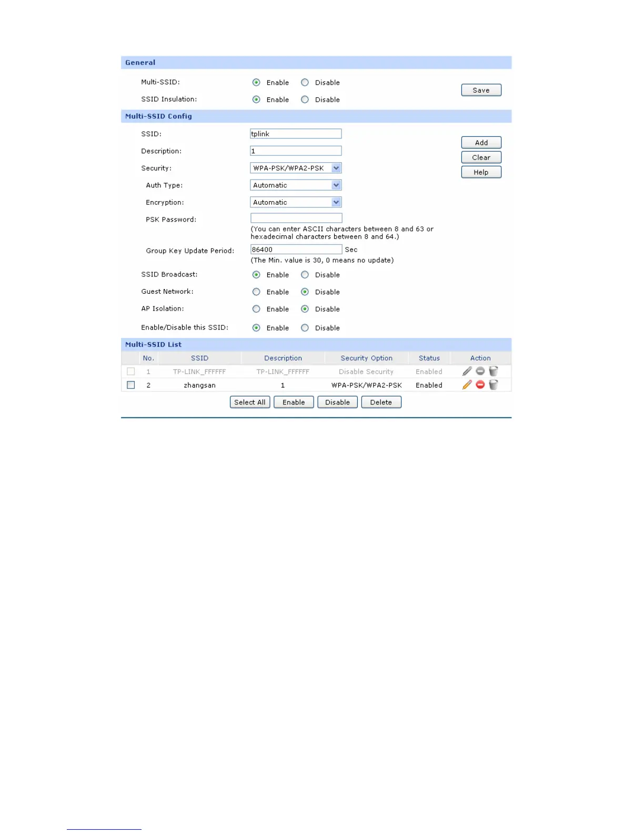Select Disable for AP Isolation
644x834 pixels.
pyautogui.click(x=305, y=309)
